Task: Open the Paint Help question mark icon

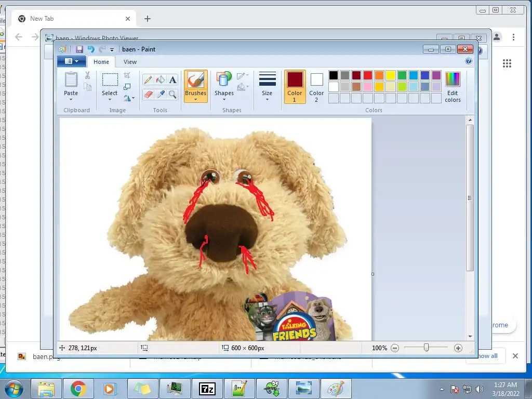Action: pos(469,61)
